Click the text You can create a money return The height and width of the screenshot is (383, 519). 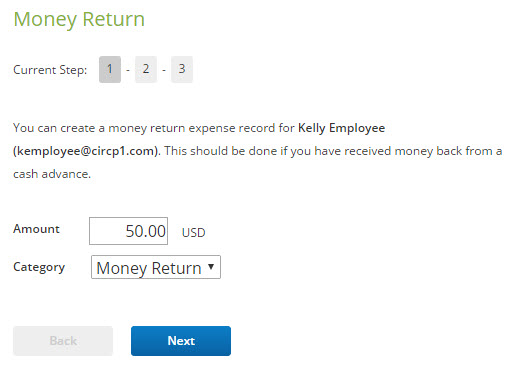pos(99,128)
